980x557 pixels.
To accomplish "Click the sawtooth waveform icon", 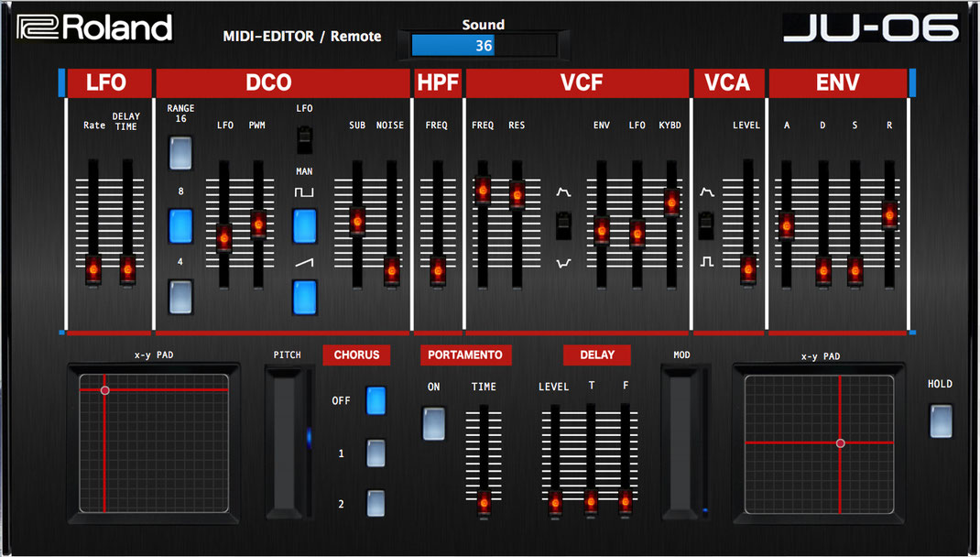I will [304, 263].
